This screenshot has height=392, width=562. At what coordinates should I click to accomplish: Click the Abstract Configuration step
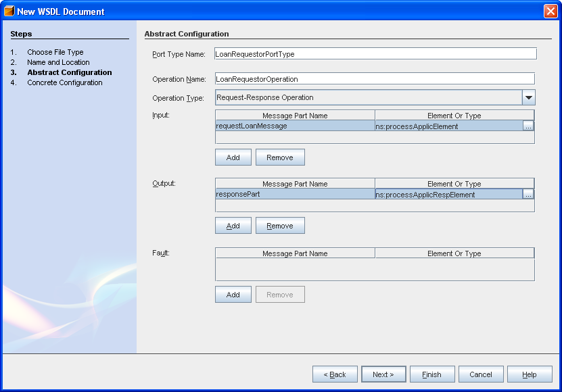click(70, 72)
